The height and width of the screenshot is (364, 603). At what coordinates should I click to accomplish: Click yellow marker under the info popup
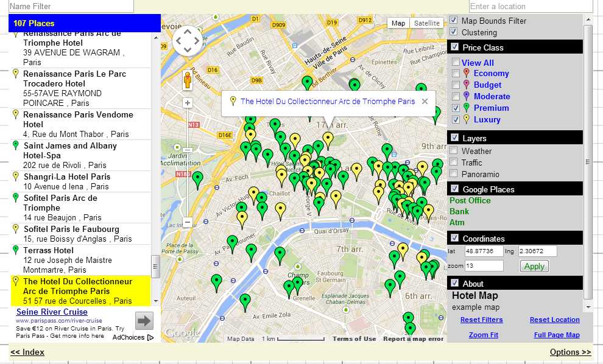(328, 140)
